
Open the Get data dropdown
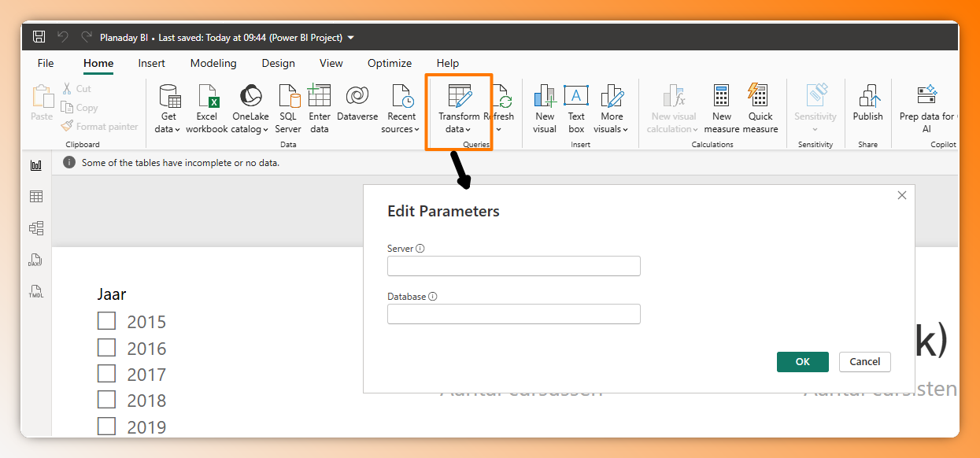pos(168,109)
